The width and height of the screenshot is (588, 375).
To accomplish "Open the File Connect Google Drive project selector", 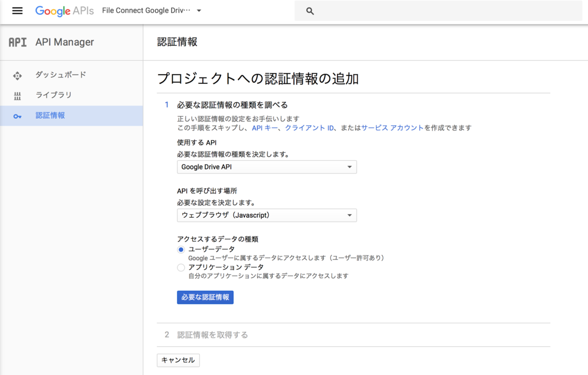I will tap(152, 10).
